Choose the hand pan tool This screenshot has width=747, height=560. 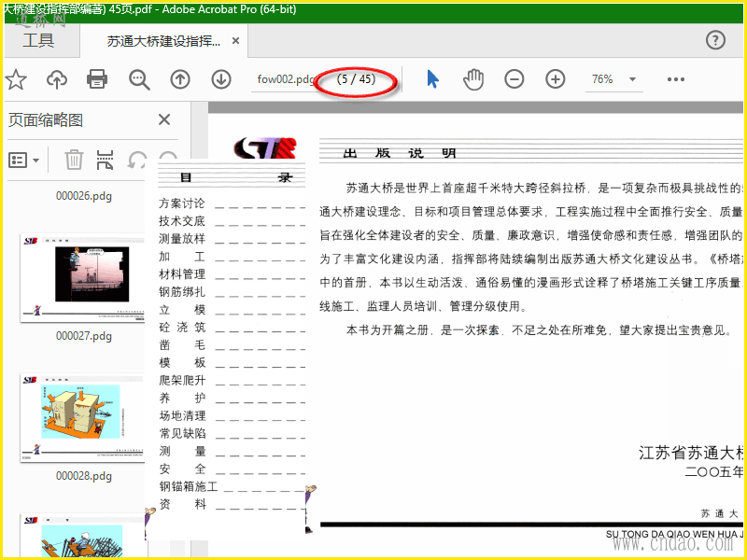pyautogui.click(x=473, y=79)
